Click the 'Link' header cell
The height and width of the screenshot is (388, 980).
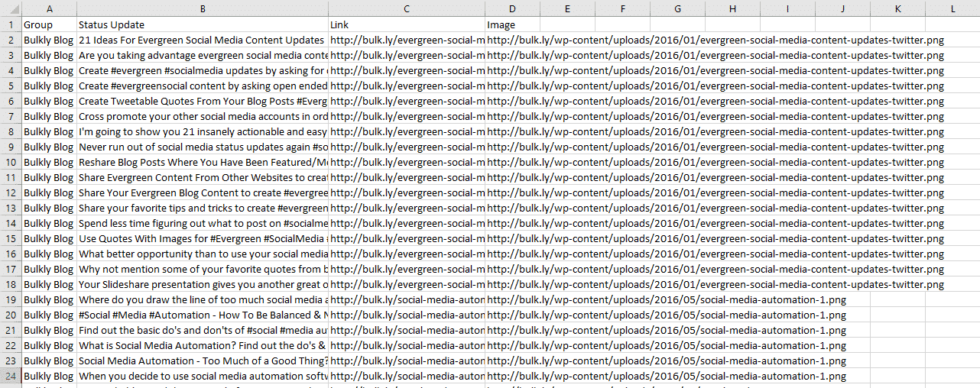pos(407,24)
